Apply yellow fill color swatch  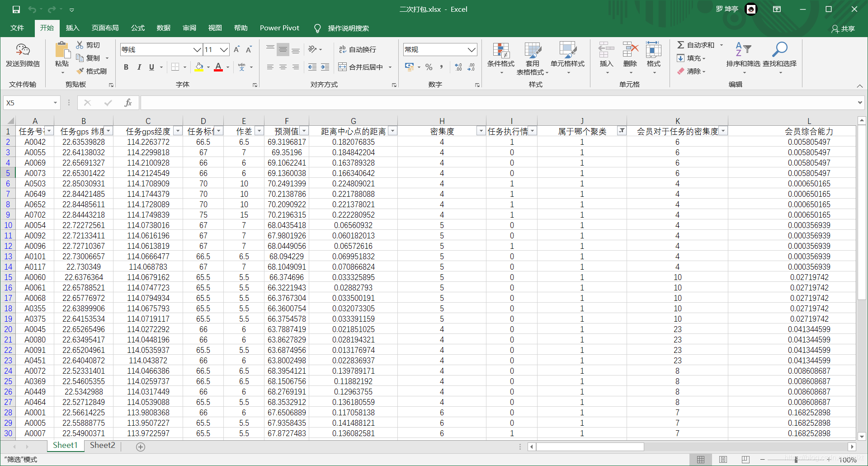[199, 67]
